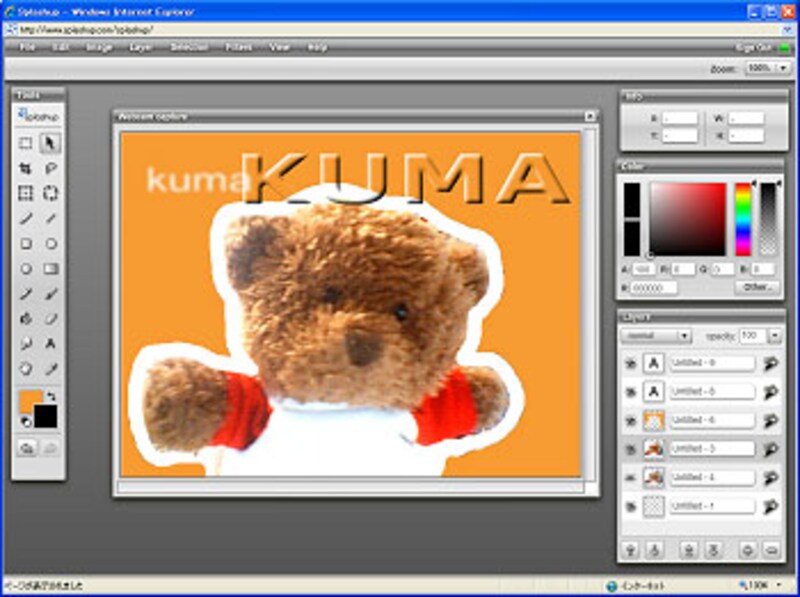The height and width of the screenshot is (597, 800).
Task: Select the text tool (A)
Action: point(51,343)
